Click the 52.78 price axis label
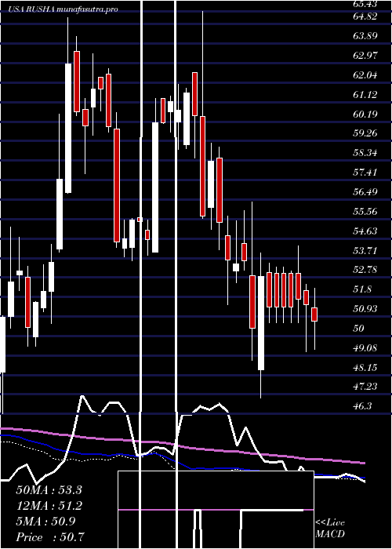Viewport: 392px width, 549px height. [x=365, y=270]
